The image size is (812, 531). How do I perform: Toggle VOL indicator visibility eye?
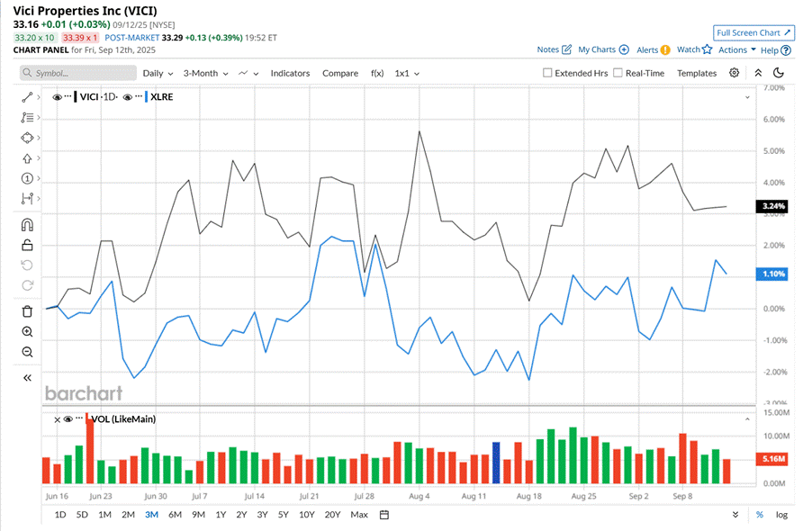coord(68,419)
